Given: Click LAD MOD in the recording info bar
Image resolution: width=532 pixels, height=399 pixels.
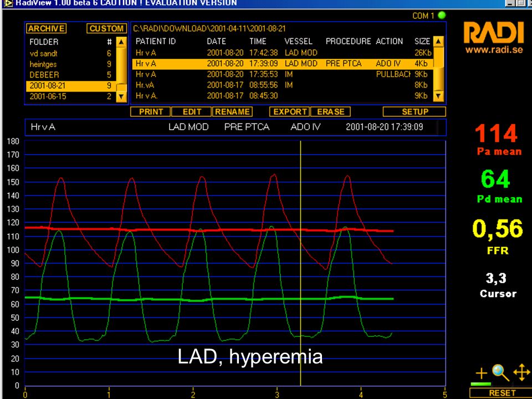Looking at the screenshot, I should (x=188, y=127).
